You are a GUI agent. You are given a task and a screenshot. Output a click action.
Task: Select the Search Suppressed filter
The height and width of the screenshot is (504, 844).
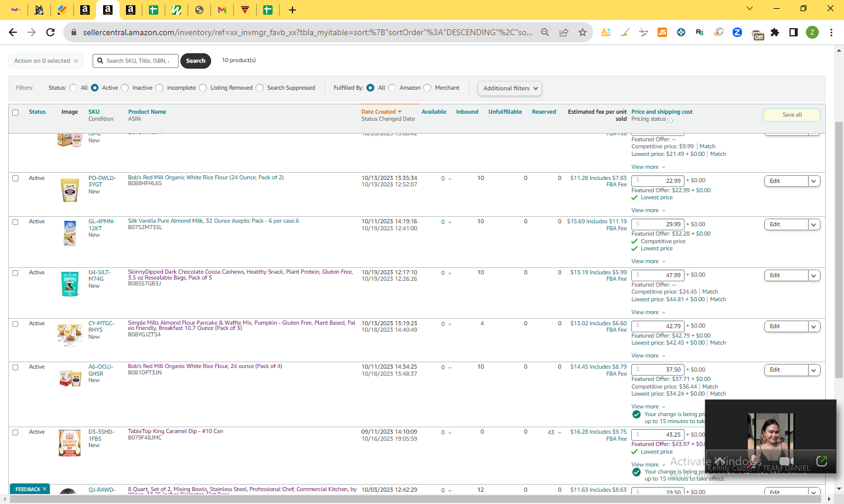pos(260,88)
